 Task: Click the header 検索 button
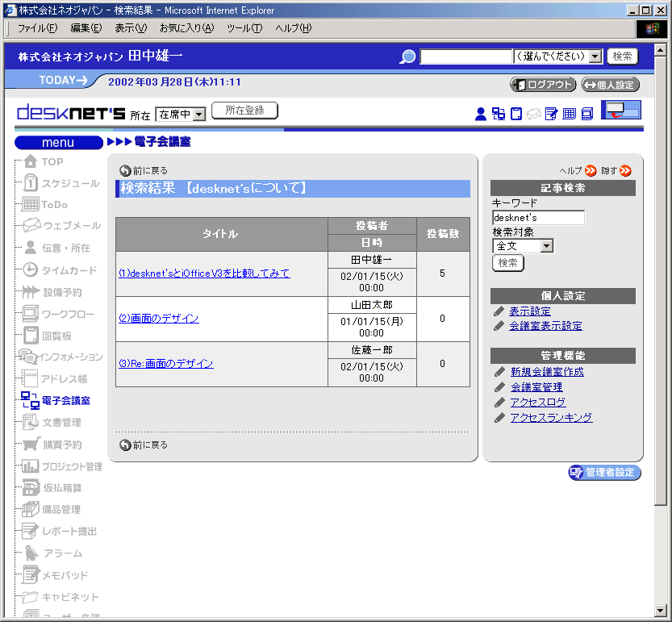[622, 56]
